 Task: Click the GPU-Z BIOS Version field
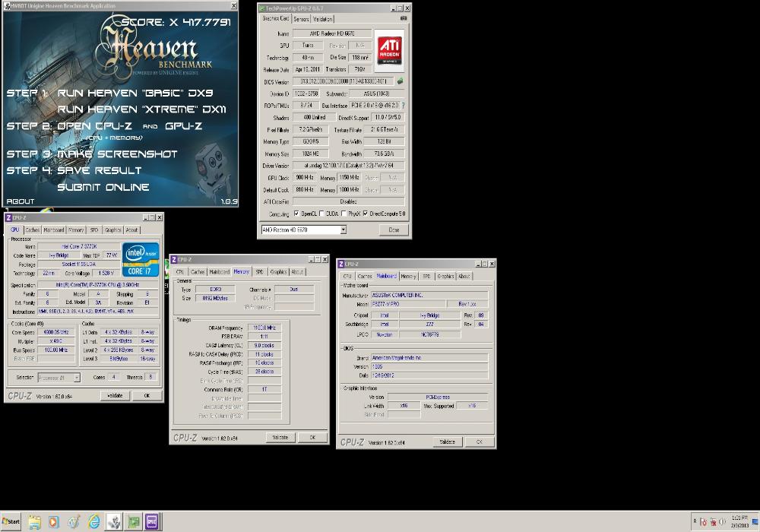pos(344,81)
